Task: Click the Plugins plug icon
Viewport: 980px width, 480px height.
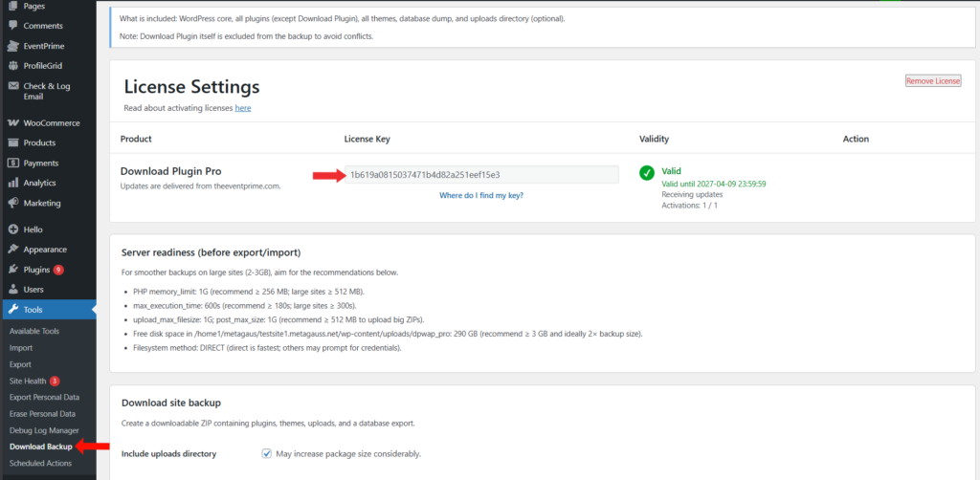Action: click(13, 270)
